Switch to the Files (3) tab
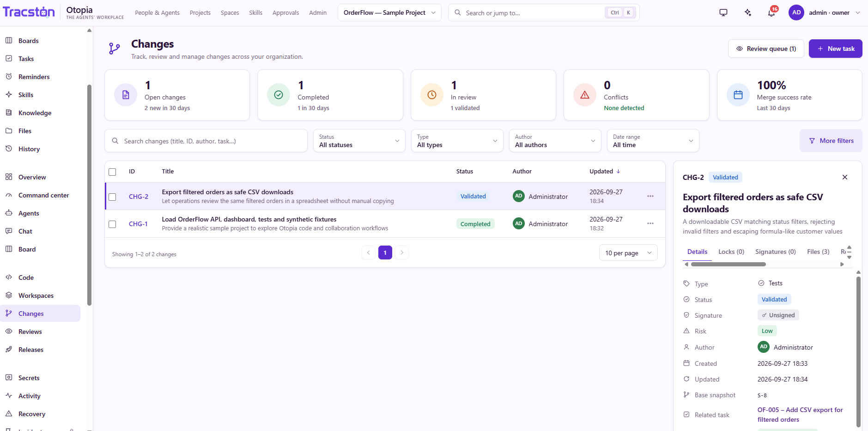868x431 pixels. click(x=818, y=252)
